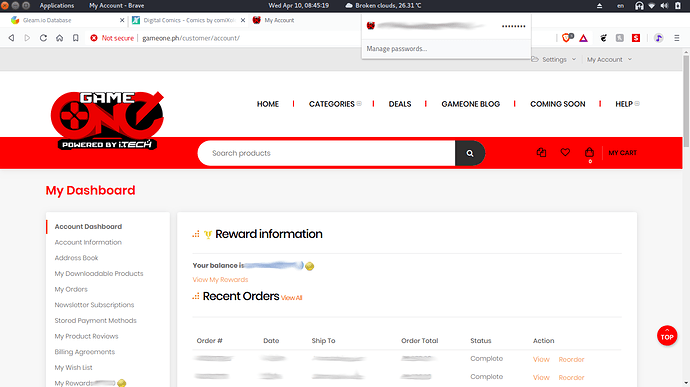This screenshot has width=690, height=387.
Task: Click the clock date in top panel
Action: pyautogui.click(x=299, y=6)
